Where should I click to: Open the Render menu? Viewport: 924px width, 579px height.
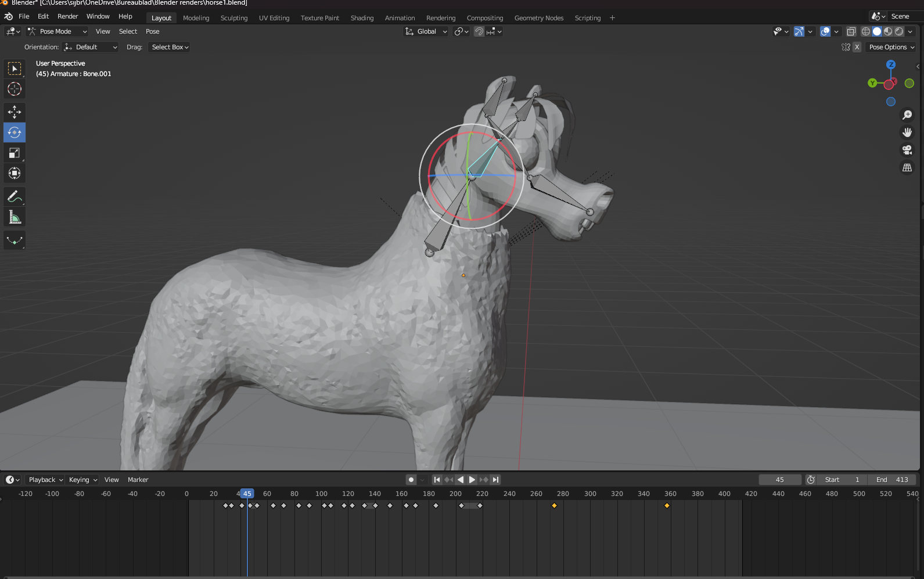tap(67, 16)
